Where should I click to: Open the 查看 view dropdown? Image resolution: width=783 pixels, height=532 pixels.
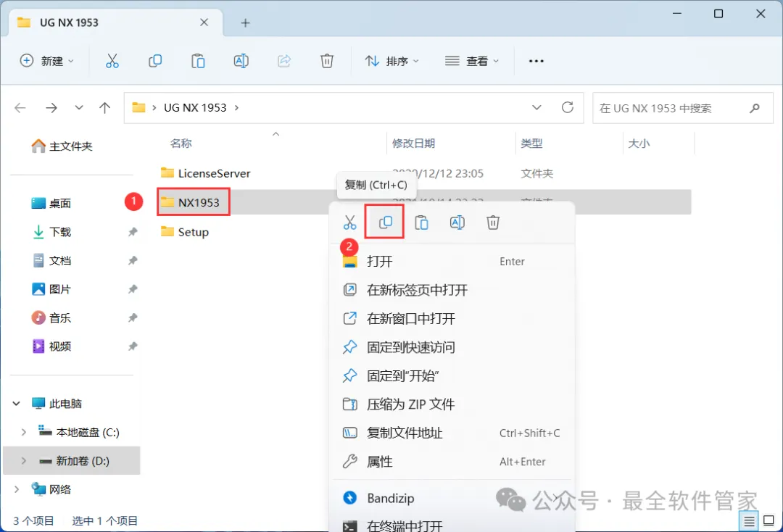[x=472, y=61]
